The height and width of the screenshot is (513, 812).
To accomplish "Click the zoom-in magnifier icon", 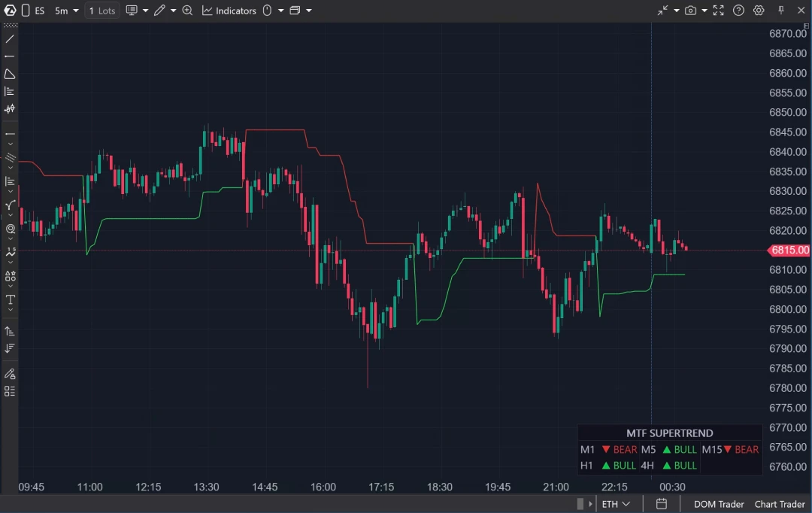I will click(187, 11).
